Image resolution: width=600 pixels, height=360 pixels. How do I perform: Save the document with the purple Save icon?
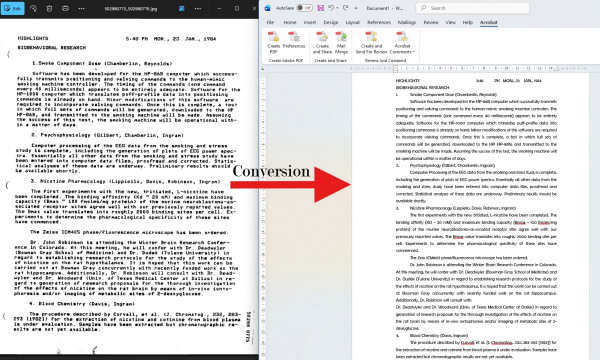321,8
